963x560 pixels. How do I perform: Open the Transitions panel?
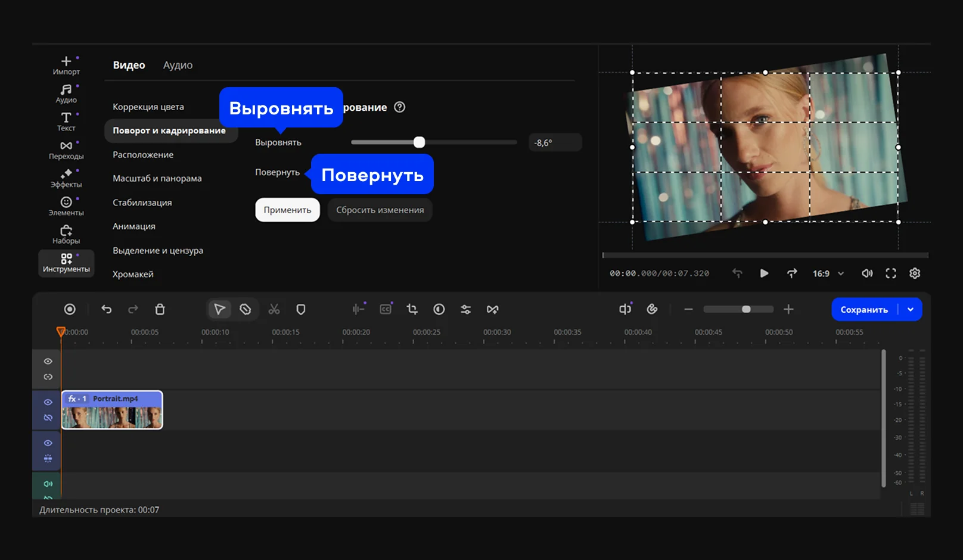[x=66, y=150]
